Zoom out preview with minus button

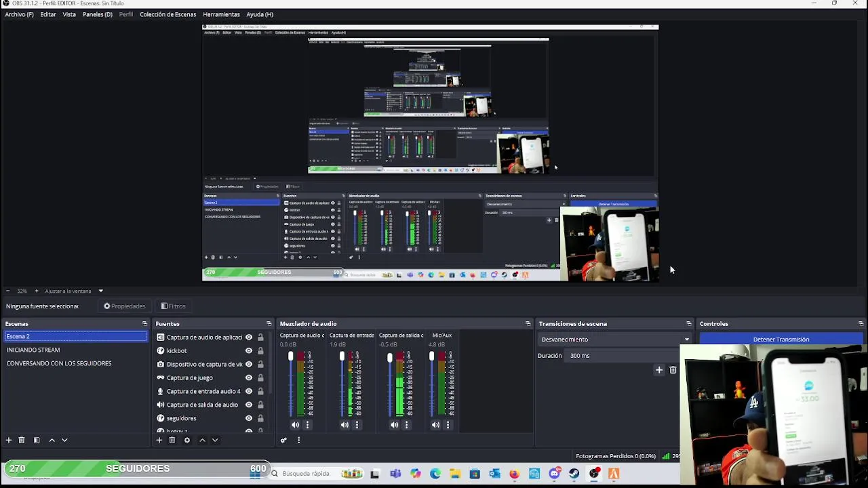tap(7, 291)
